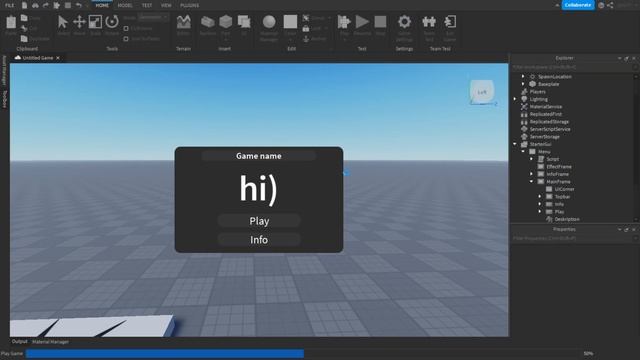The image size is (640, 360).
Task: Activate the Move tool
Action: click(79, 22)
